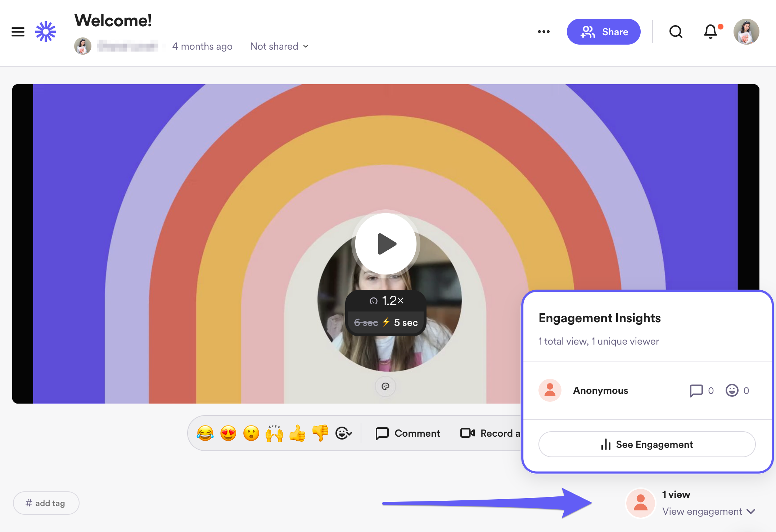Open the hamburger navigation menu
This screenshot has width=776, height=532.
pos(18,32)
